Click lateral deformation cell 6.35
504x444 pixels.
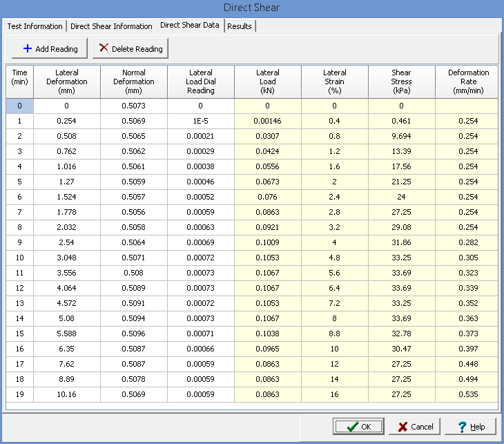tap(67, 349)
